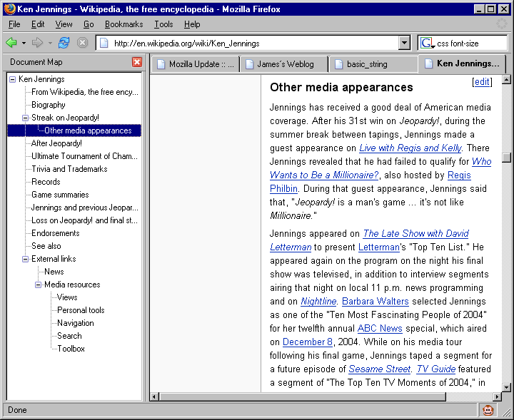Open the Help menu

coord(192,24)
